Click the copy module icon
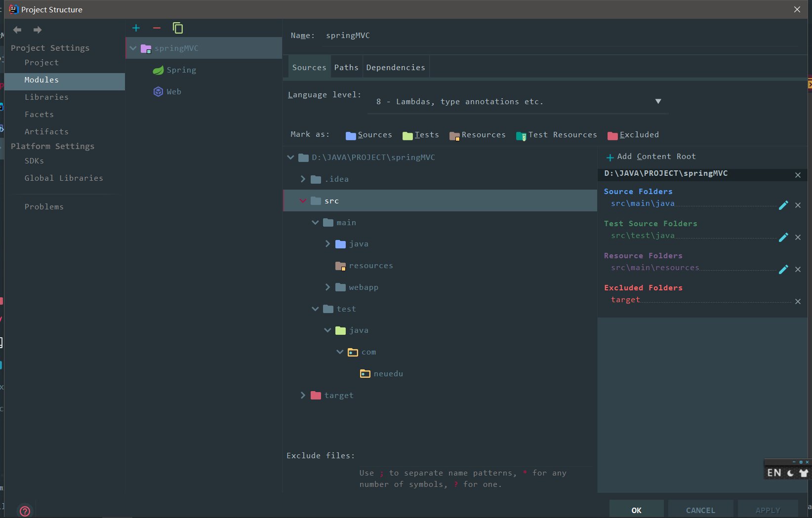This screenshot has height=518, width=812. 178,28
